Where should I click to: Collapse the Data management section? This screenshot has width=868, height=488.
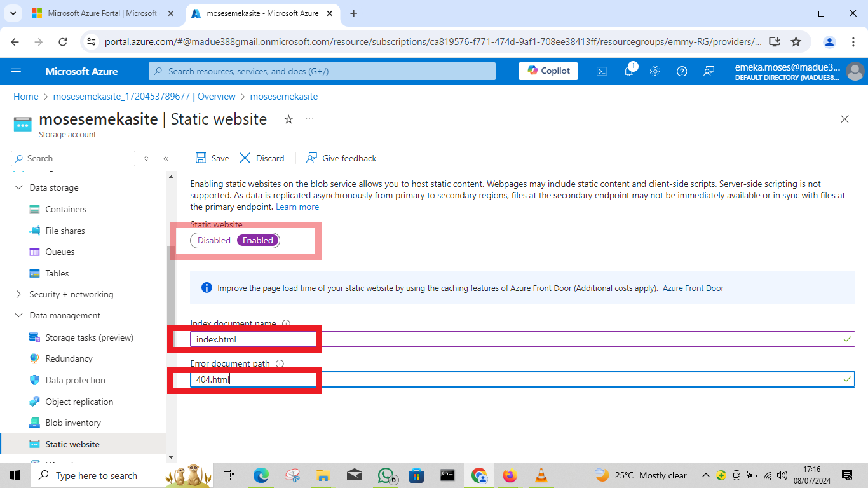[18, 316]
